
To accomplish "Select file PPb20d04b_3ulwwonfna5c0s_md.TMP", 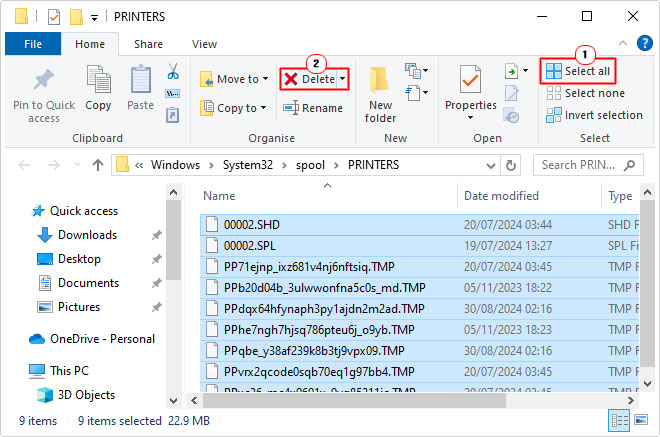I will click(419, 288).
